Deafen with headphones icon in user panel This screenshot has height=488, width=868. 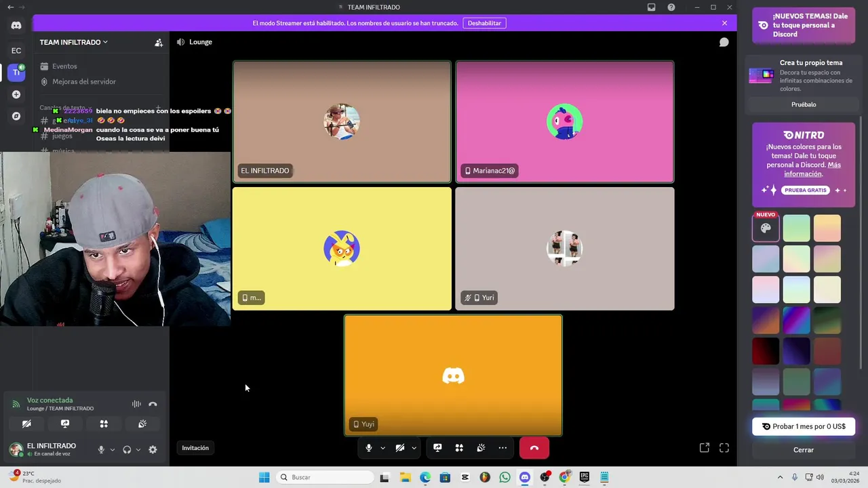[127, 449]
